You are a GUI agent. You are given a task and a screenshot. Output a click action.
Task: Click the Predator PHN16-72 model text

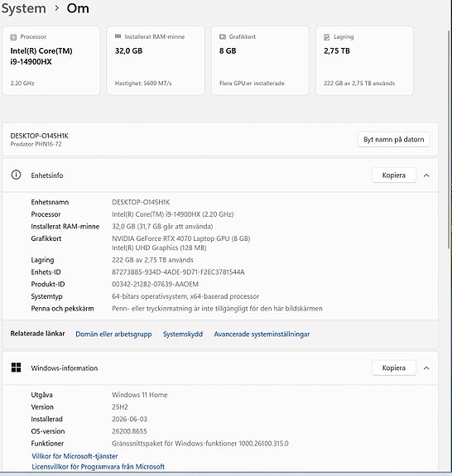pos(36,144)
